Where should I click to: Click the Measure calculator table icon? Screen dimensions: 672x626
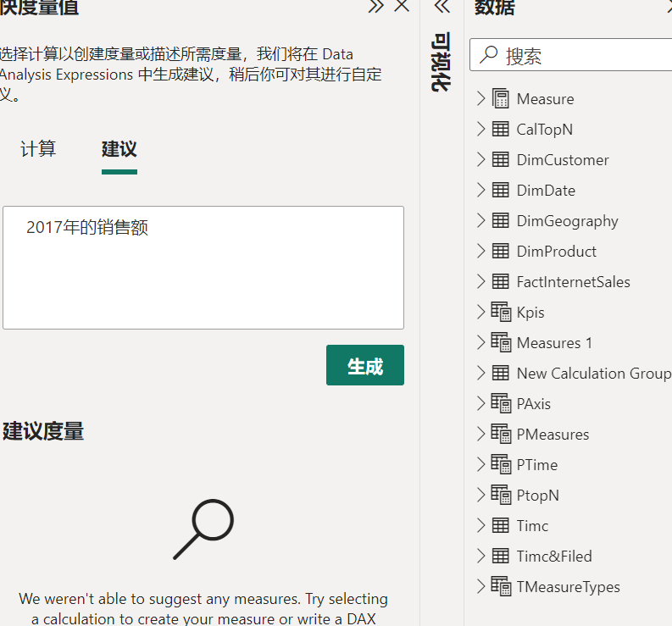click(x=501, y=98)
